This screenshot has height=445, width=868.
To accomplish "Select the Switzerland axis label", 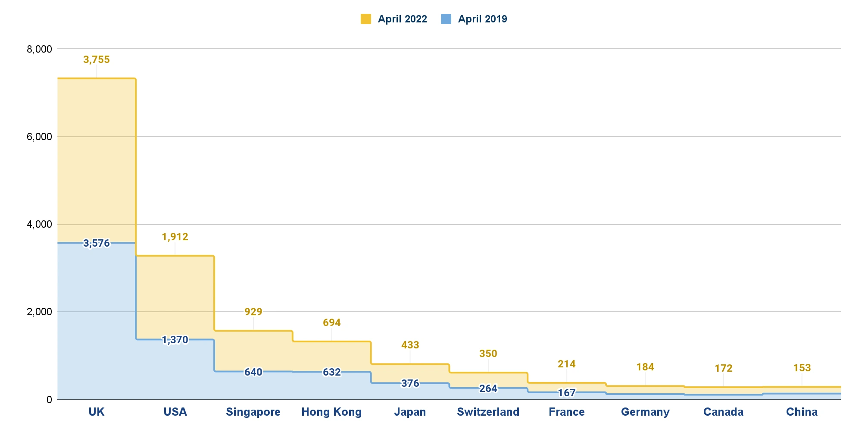I will point(488,412).
